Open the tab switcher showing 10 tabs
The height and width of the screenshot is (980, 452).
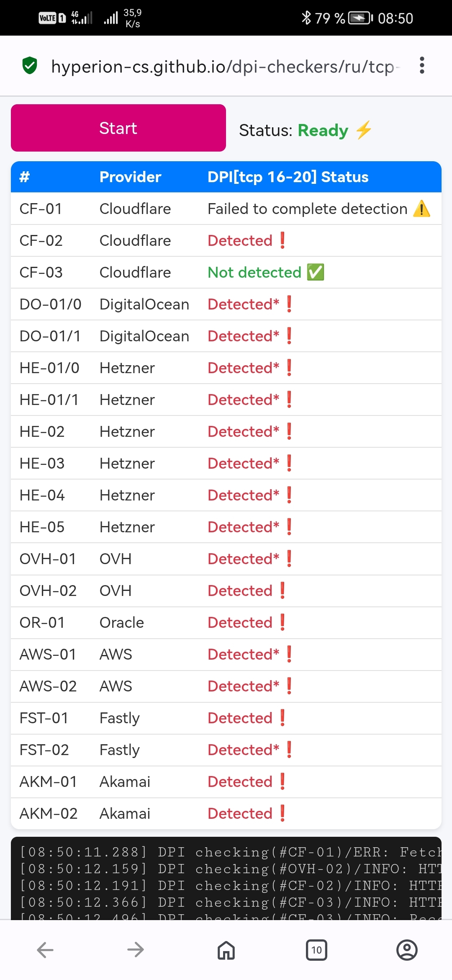pyautogui.click(x=316, y=950)
